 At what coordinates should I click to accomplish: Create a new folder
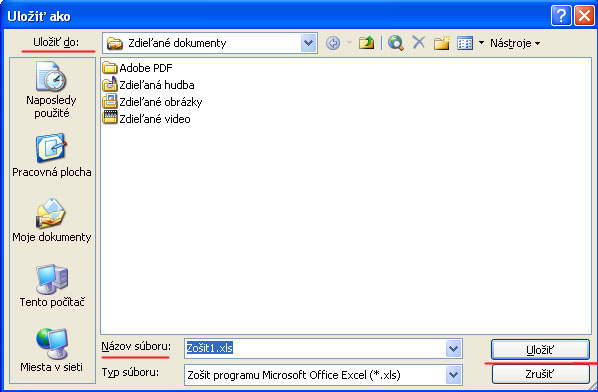(x=441, y=43)
